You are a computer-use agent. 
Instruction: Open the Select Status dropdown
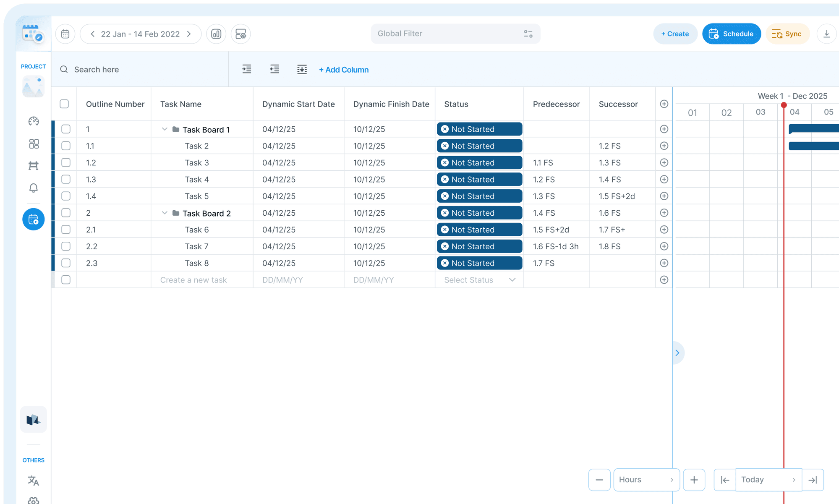point(479,280)
